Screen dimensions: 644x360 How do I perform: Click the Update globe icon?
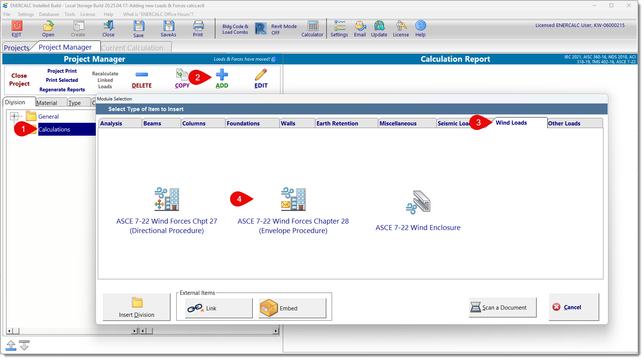pos(379,25)
